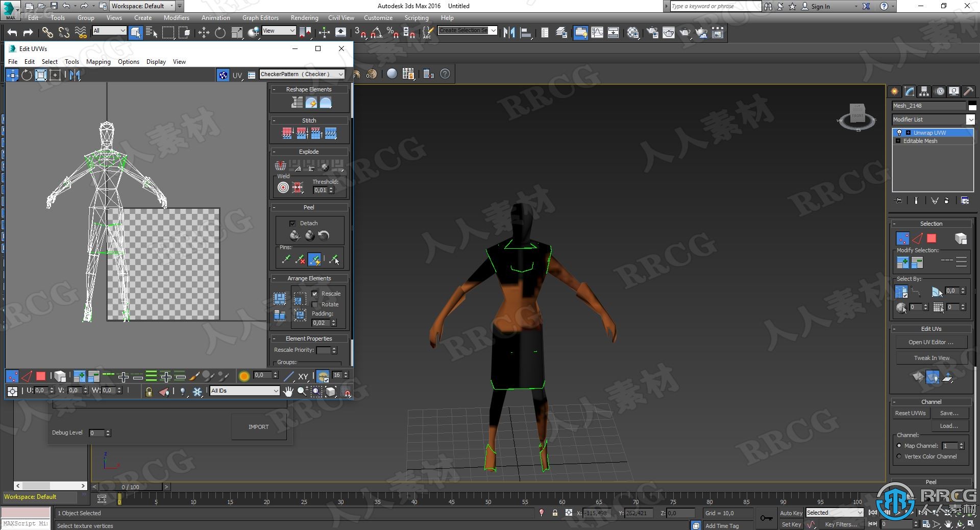980x530 pixels.
Task: Open the CheckerPattern texture dropdown
Action: [302, 74]
